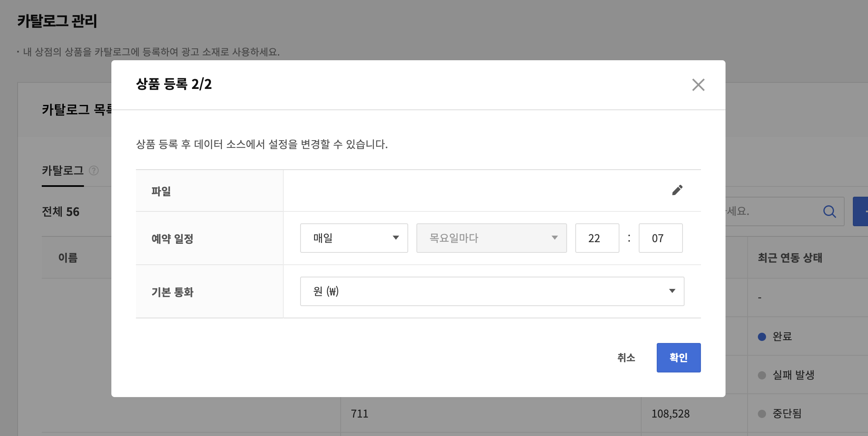Click the blue dot next to 완료
The height and width of the screenshot is (436, 868).
pos(762,337)
